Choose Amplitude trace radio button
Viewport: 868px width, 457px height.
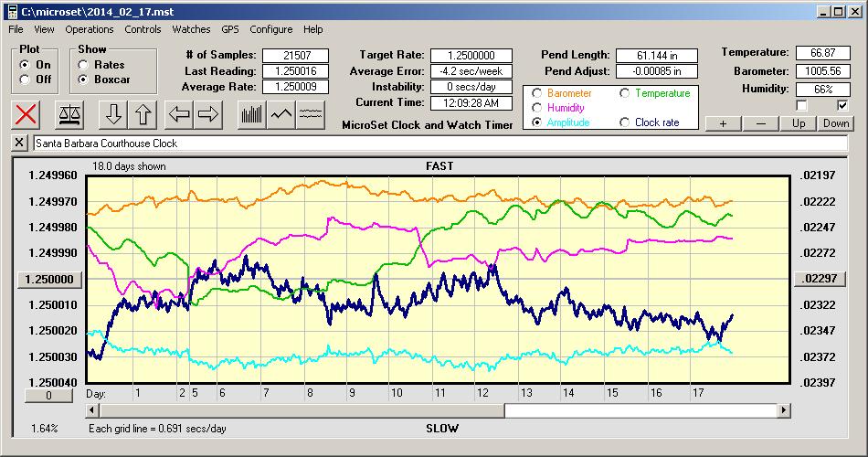pyautogui.click(x=536, y=122)
